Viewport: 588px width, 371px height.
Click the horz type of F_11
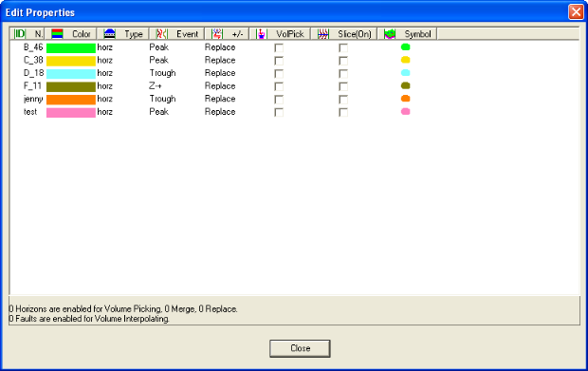pyautogui.click(x=104, y=86)
